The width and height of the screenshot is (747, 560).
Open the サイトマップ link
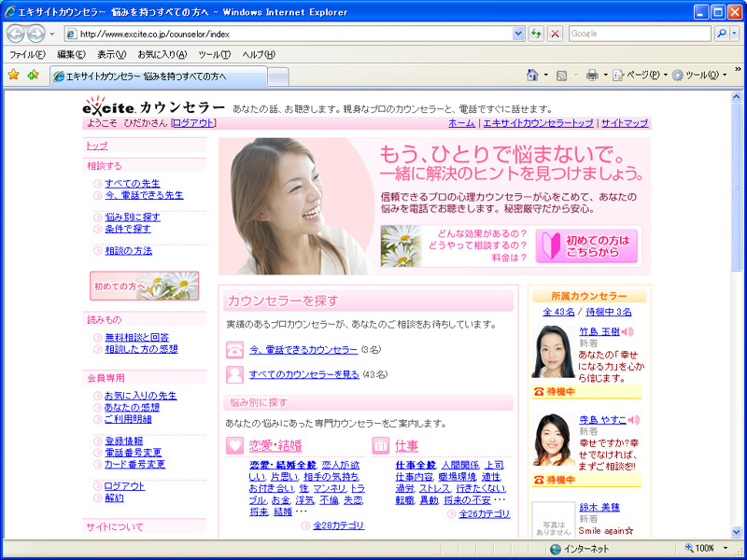625,123
